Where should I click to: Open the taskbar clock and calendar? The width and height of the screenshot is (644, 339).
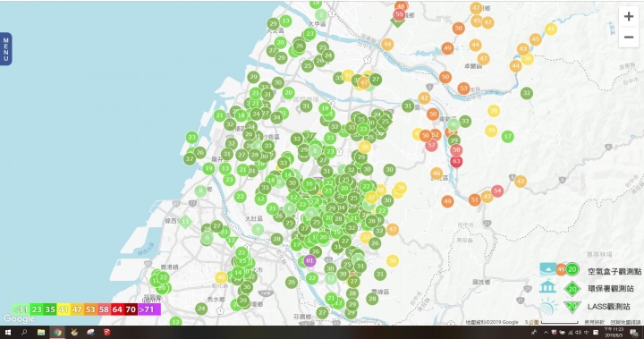[x=614, y=333]
